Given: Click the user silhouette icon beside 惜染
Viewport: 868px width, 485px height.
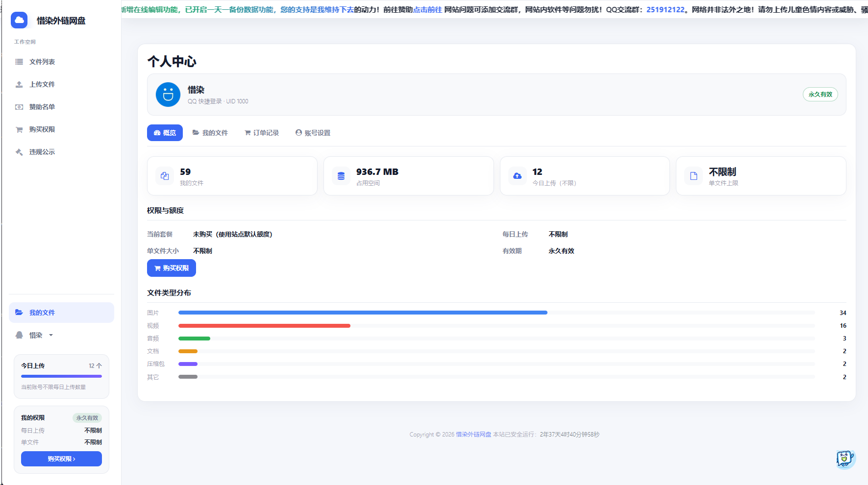Looking at the screenshot, I should click(x=19, y=335).
